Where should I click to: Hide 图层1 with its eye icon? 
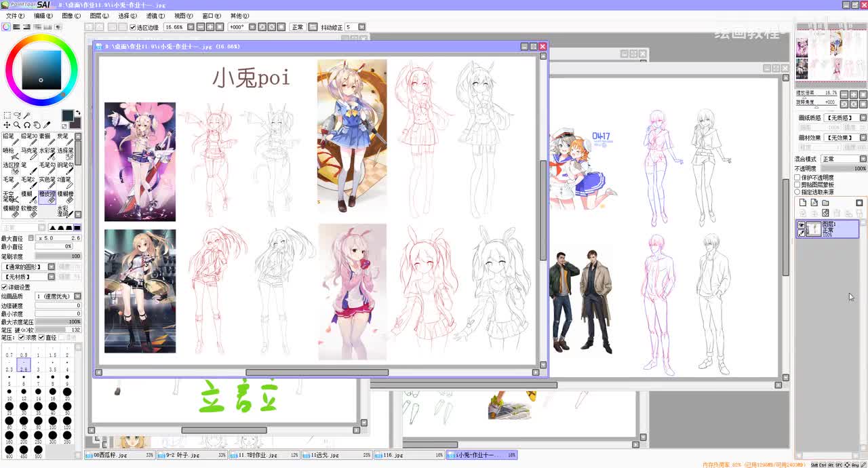(x=802, y=225)
